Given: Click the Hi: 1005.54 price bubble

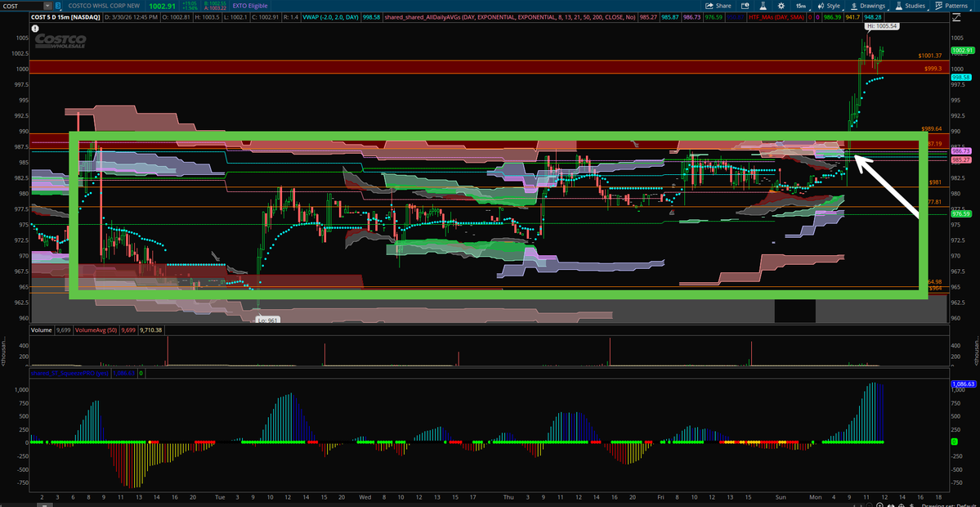Looking at the screenshot, I should 882,26.
